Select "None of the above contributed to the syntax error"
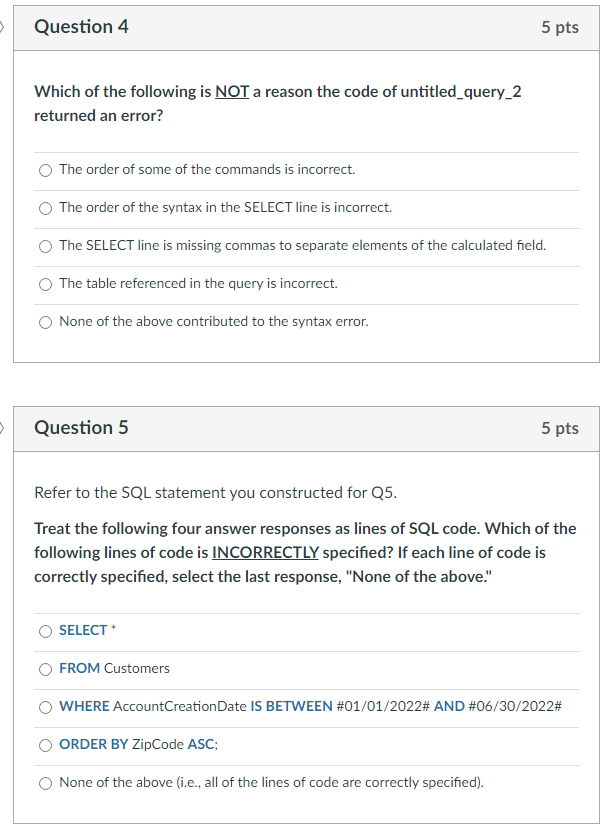 point(45,322)
